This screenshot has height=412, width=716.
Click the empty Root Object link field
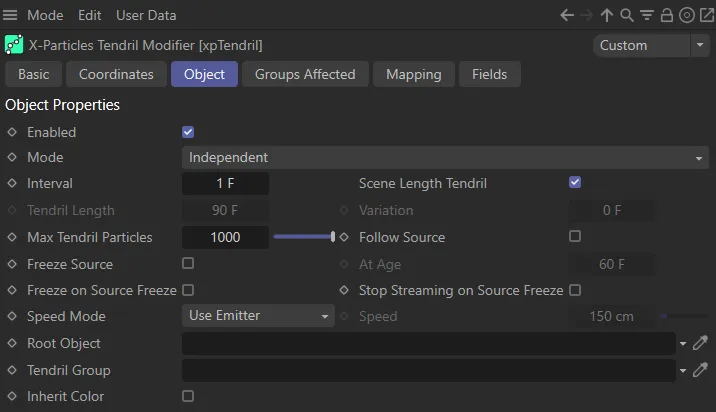tap(428, 343)
